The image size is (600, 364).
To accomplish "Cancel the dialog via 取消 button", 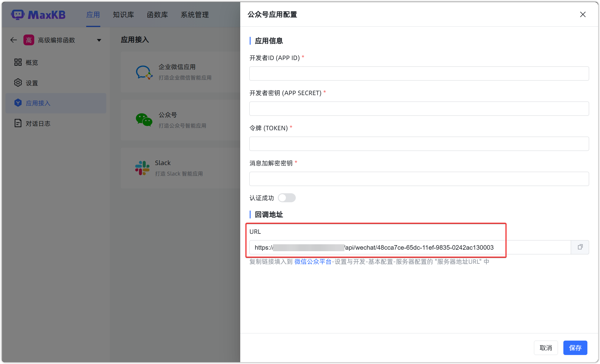I will (x=546, y=347).
